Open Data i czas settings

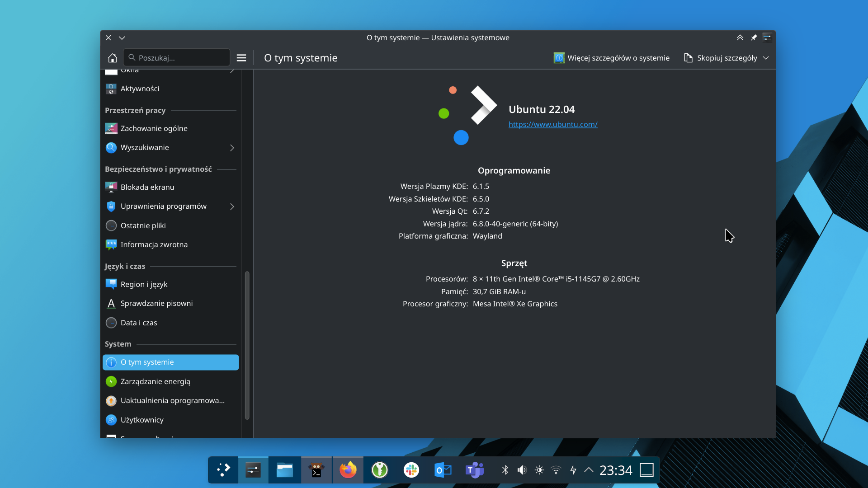pyautogui.click(x=170, y=323)
